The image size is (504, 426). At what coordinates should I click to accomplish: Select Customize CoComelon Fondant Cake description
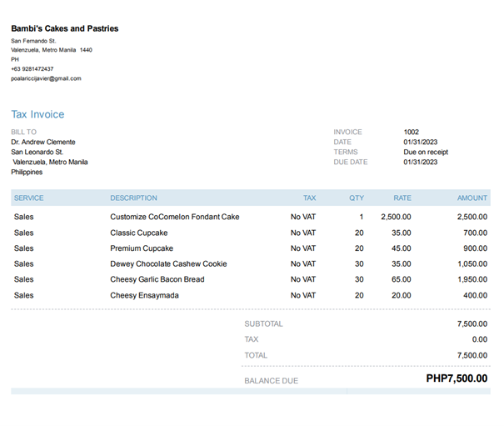tap(175, 217)
